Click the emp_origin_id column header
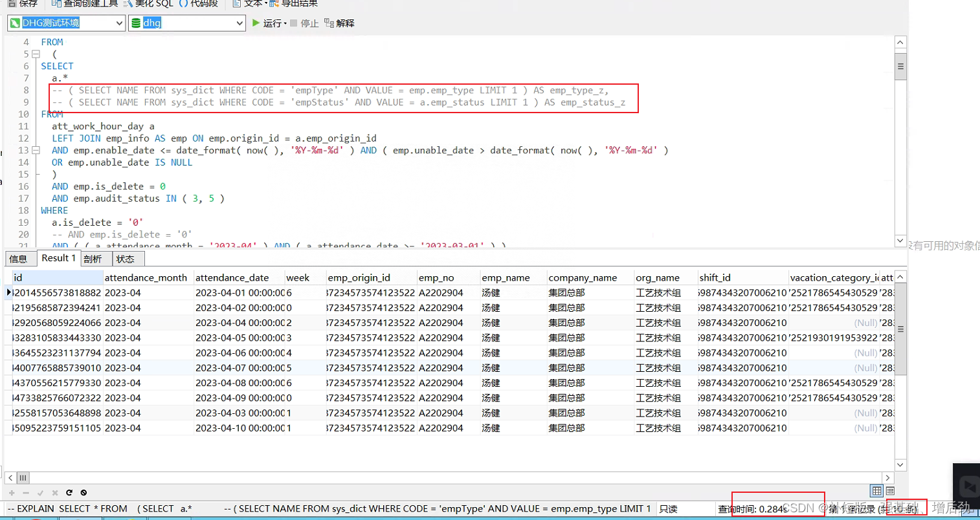Viewport: 980px width, 520px height. (372, 277)
